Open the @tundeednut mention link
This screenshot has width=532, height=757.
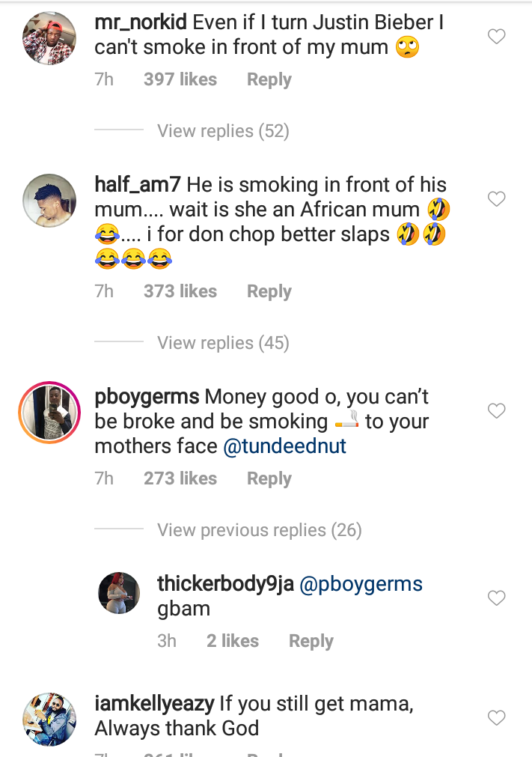click(x=284, y=447)
